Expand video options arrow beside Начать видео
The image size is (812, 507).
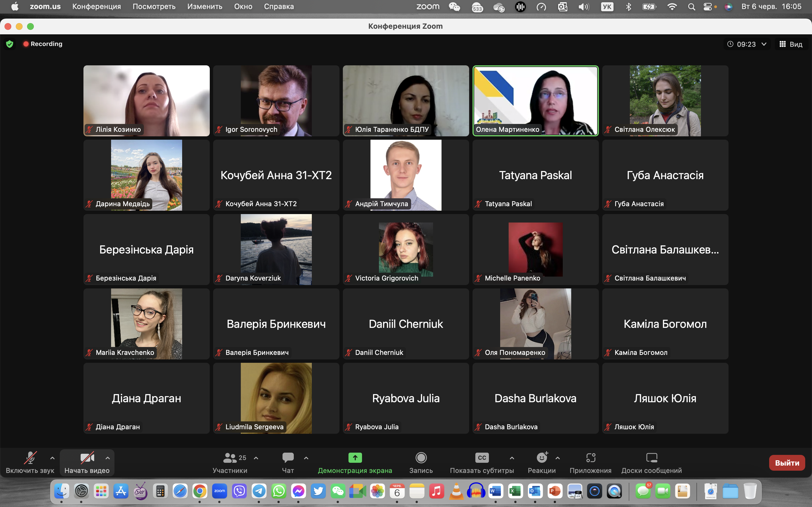pos(108,458)
